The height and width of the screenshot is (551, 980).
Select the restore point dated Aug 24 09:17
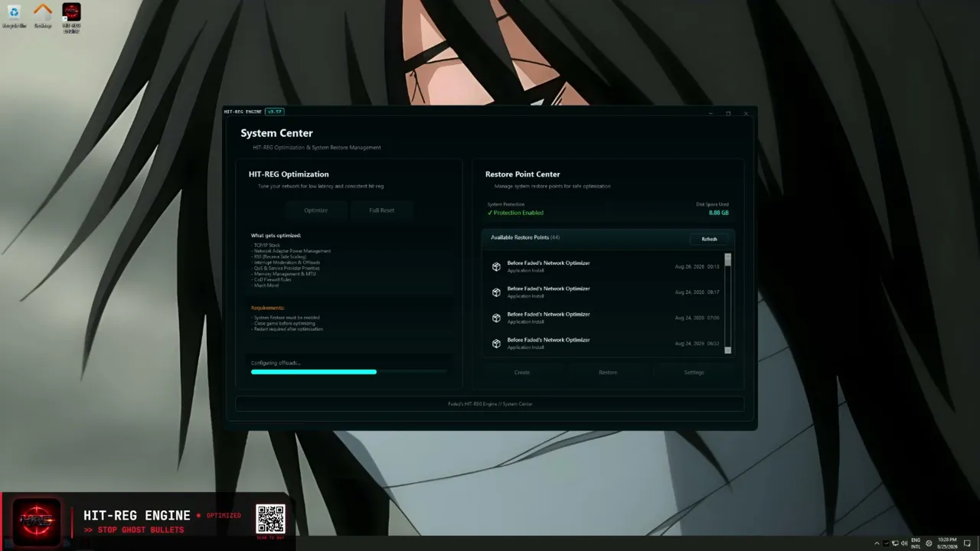[x=605, y=292]
